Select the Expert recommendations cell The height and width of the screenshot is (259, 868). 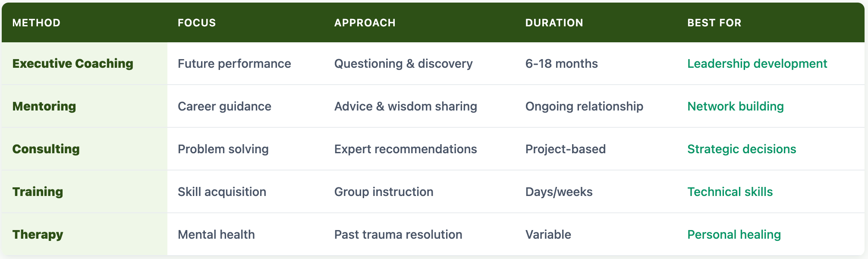pyautogui.click(x=406, y=149)
